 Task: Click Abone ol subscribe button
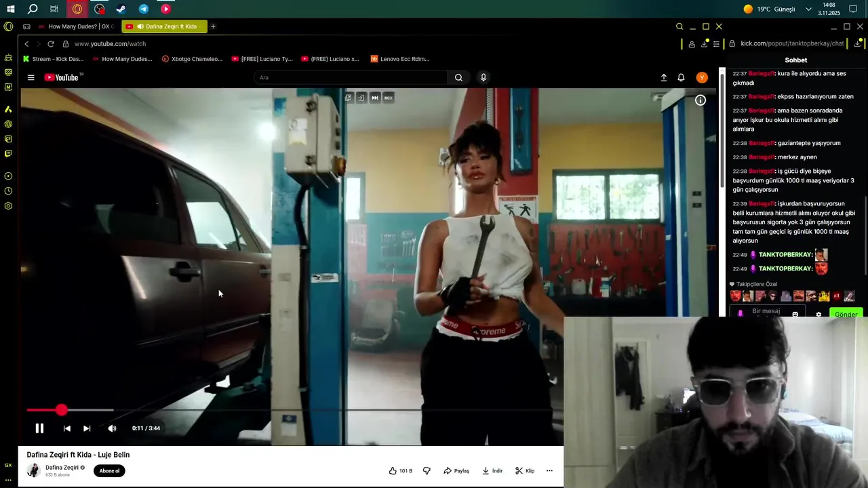[109, 471]
